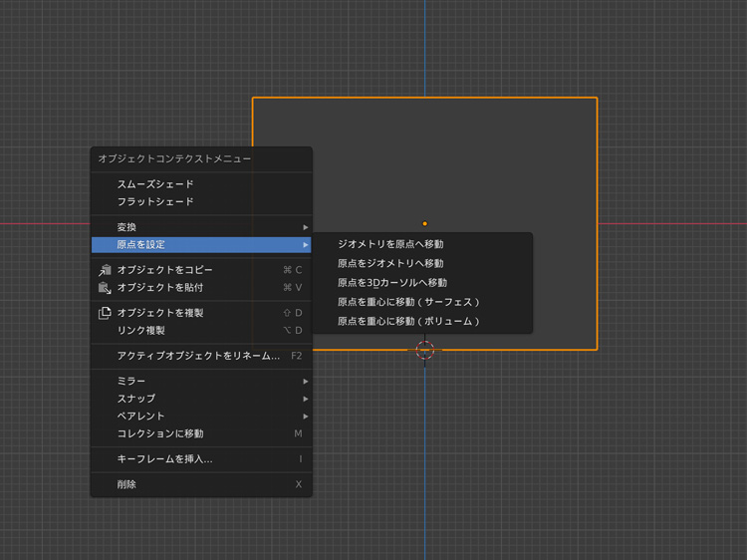The image size is (747, 560).
Task: Select 原点を重心に移動 (サーフェス)
Action: pos(408,302)
